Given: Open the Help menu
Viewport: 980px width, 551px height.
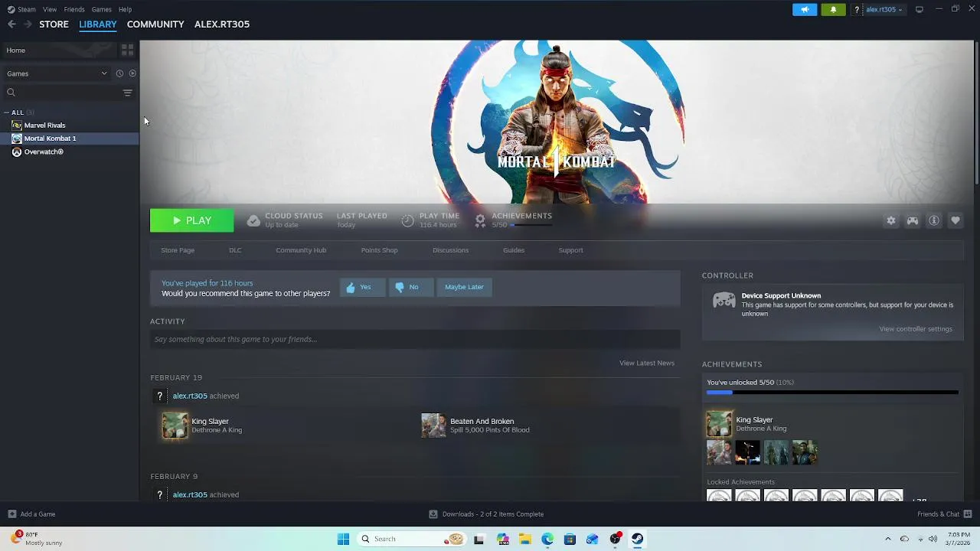Looking at the screenshot, I should (x=125, y=9).
